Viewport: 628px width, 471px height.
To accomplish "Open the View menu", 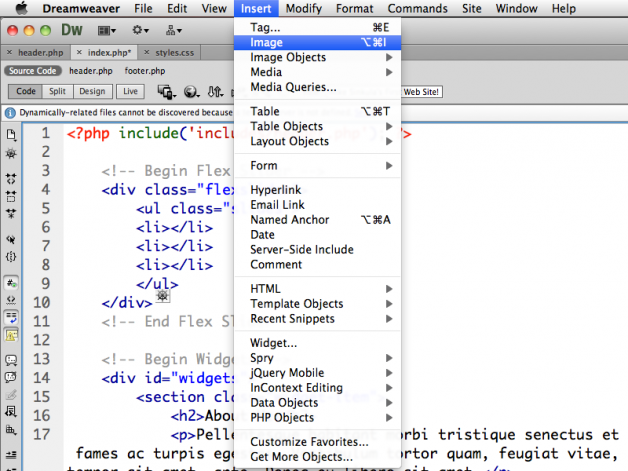I will (x=214, y=8).
